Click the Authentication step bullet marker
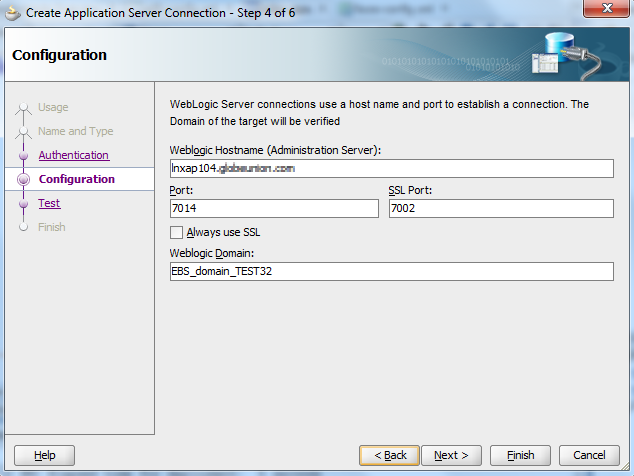Viewport: 634px width, 476px height. click(x=23, y=156)
